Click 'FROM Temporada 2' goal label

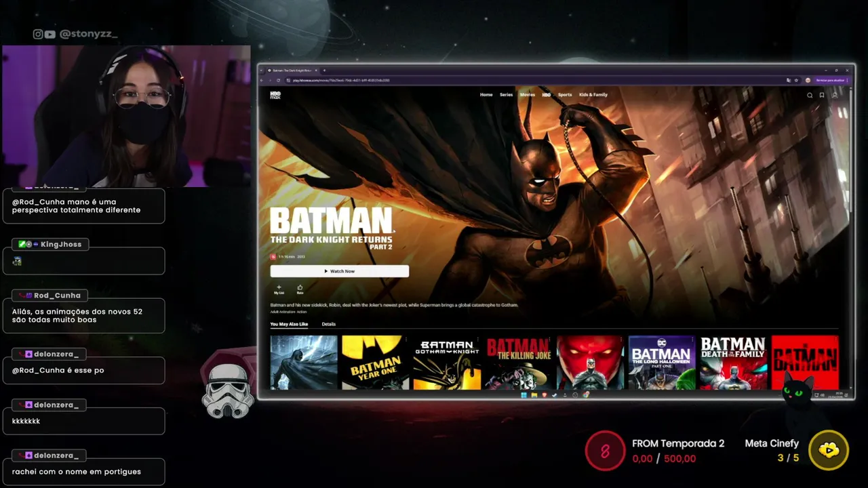coord(678,443)
